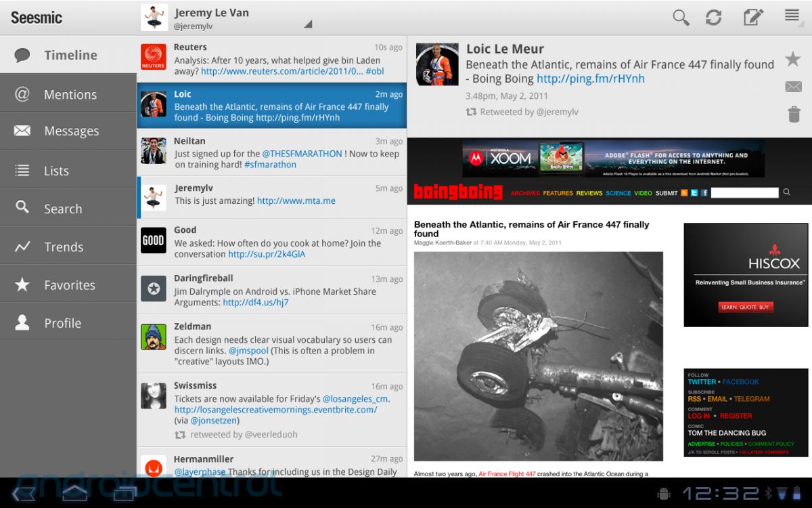Viewport: 812px width, 508px height.
Task: Open TOM THE DANCING BUG comic link
Action: (x=727, y=433)
